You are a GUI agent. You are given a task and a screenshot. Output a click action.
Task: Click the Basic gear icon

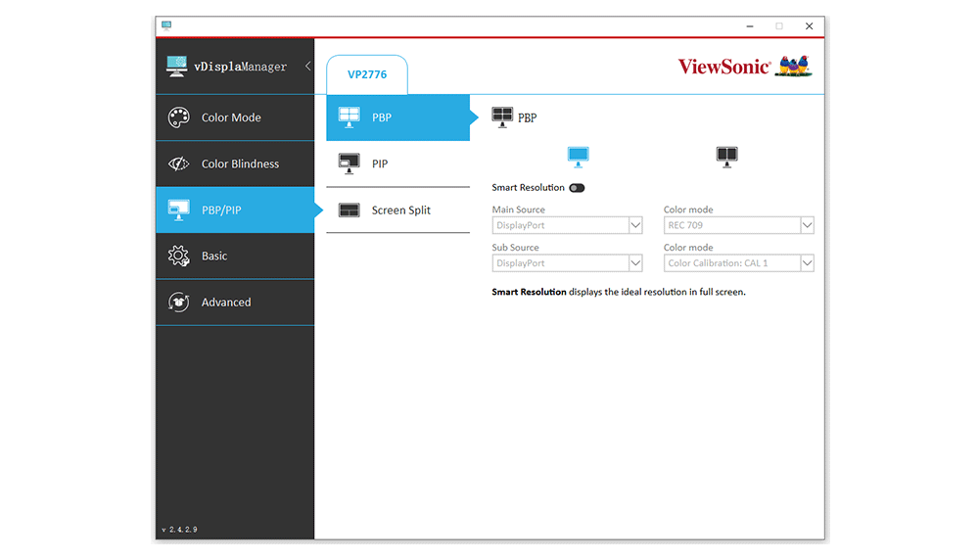(x=178, y=256)
